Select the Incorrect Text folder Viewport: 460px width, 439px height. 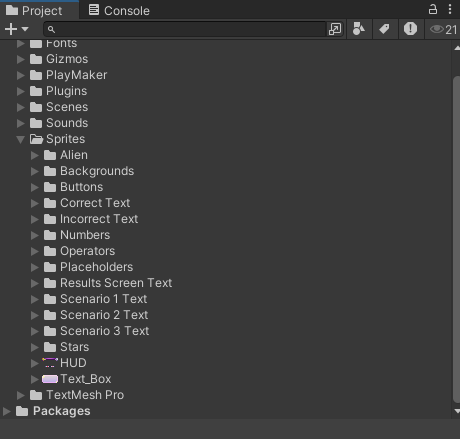click(x=99, y=219)
